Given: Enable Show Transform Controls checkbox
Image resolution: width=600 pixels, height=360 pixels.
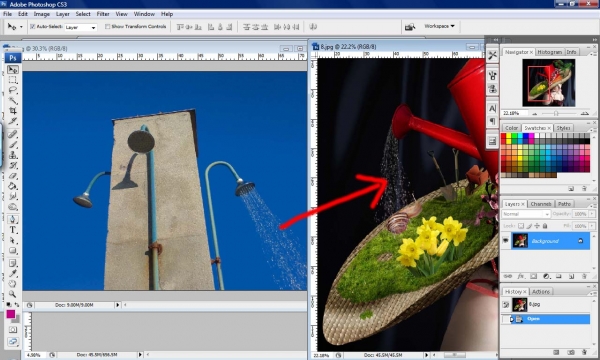Looking at the screenshot, I should click(x=108, y=26).
